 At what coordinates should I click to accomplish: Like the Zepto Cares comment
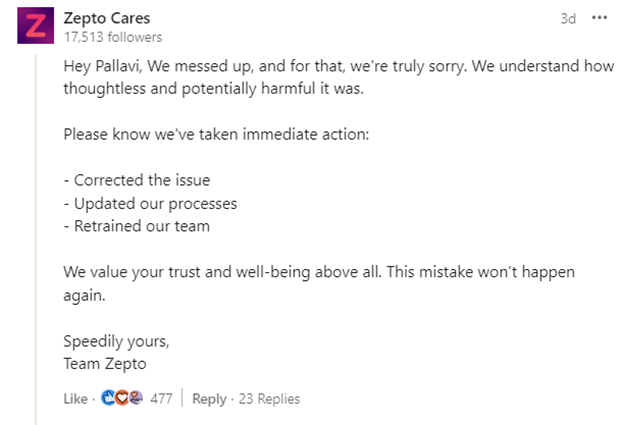[75, 399]
